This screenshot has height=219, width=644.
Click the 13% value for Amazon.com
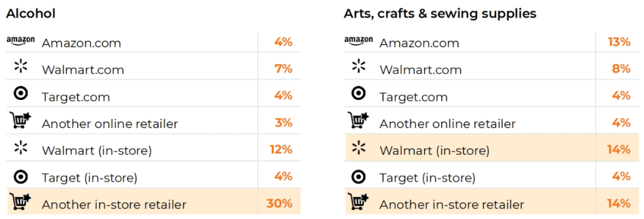coord(619,42)
